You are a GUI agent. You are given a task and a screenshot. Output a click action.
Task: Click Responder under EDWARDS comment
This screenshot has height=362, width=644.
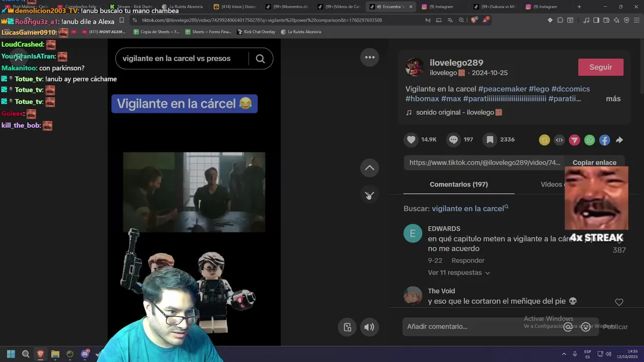(468, 260)
